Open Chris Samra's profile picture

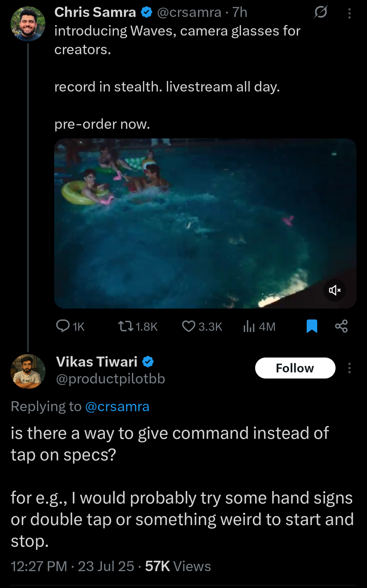pyautogui.click(x=28, y=24)
